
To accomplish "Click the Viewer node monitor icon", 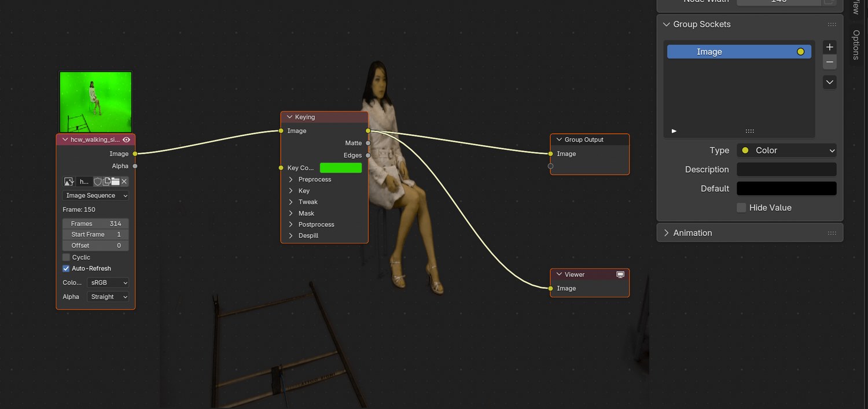I will pos(620,274).
